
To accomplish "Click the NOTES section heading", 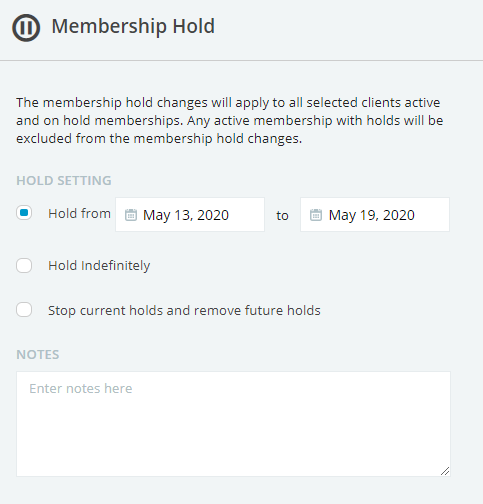I will point(38,355).
